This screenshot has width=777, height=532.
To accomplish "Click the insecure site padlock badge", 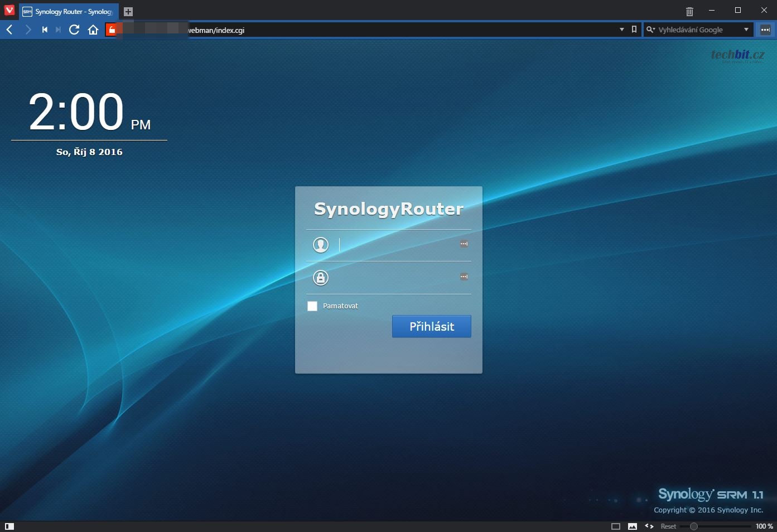I will (112, 30).
